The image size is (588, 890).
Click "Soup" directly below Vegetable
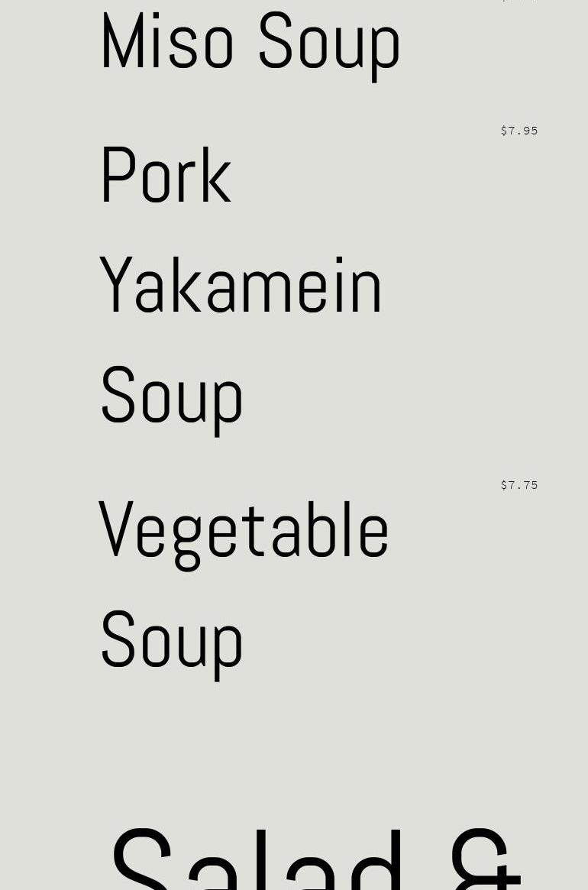tap(172, 640)
